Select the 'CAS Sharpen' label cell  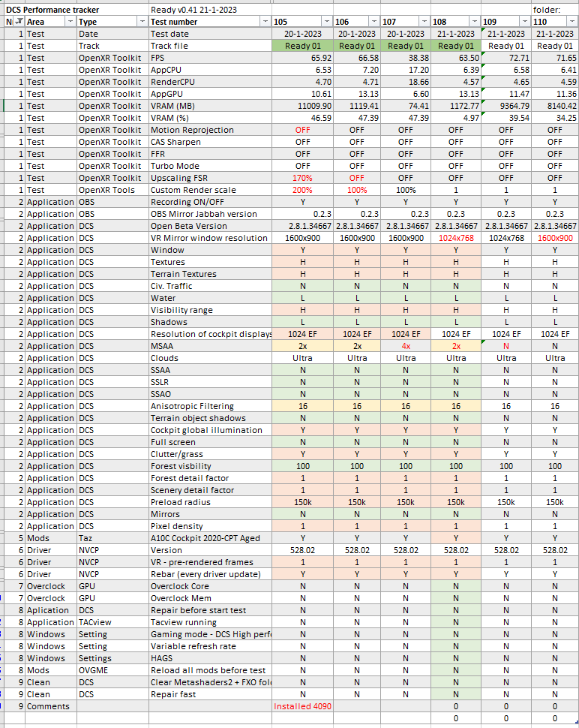coord(210,142)
